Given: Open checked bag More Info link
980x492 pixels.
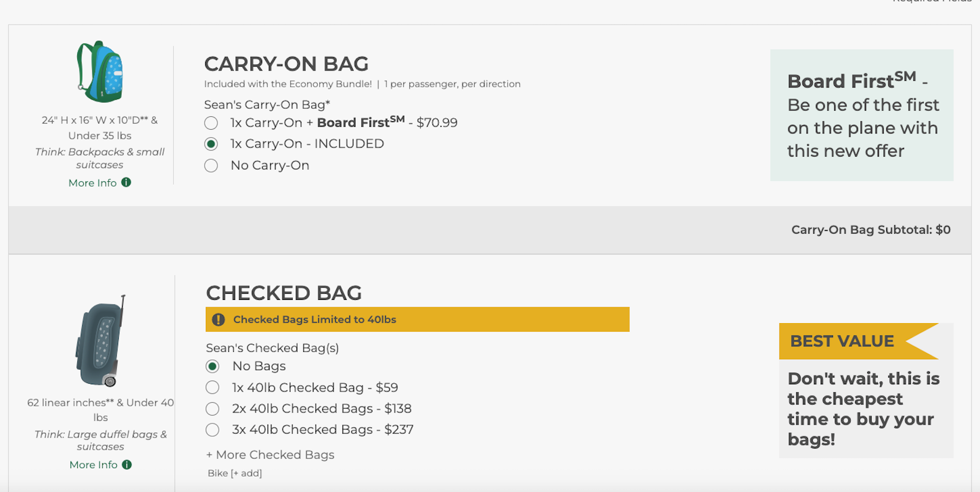Looking at the screenshot, I should 94,465.
